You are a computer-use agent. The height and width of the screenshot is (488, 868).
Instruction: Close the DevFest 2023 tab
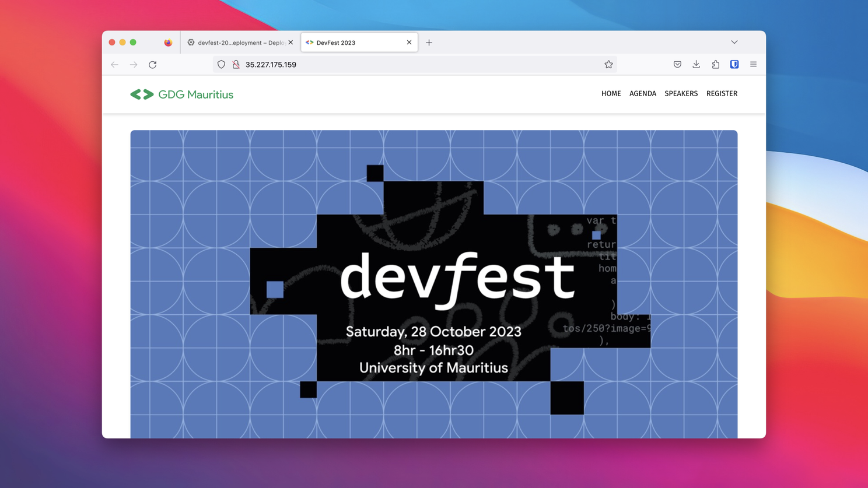[x=409, y=43]
